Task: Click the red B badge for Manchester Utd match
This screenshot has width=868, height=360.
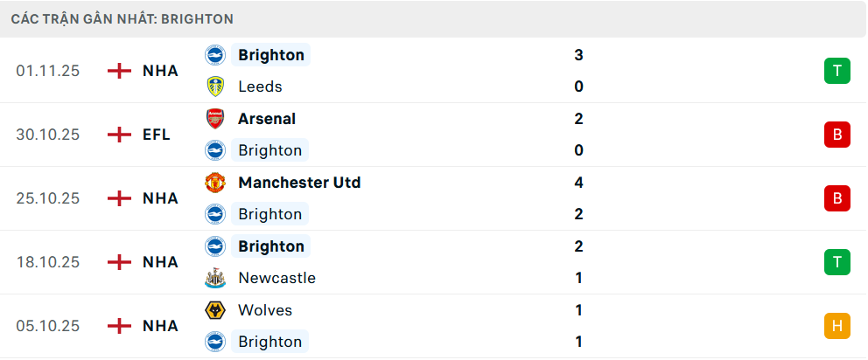Action: 836,198
